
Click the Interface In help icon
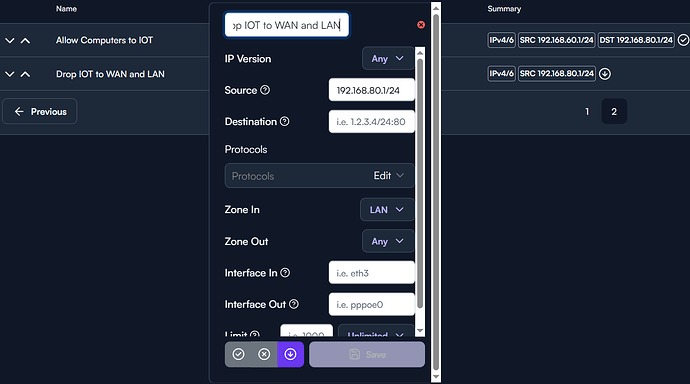pyautogui.click(x=285, y=273)
